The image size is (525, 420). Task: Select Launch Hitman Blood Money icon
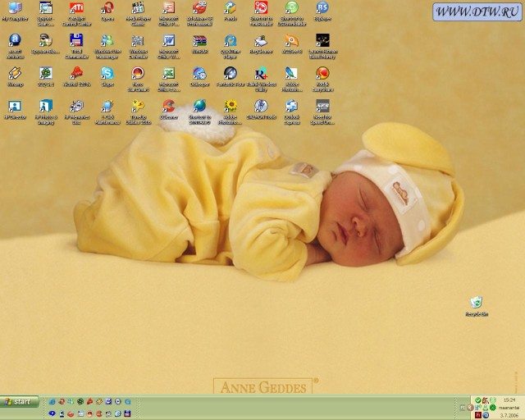coord(322,46)
